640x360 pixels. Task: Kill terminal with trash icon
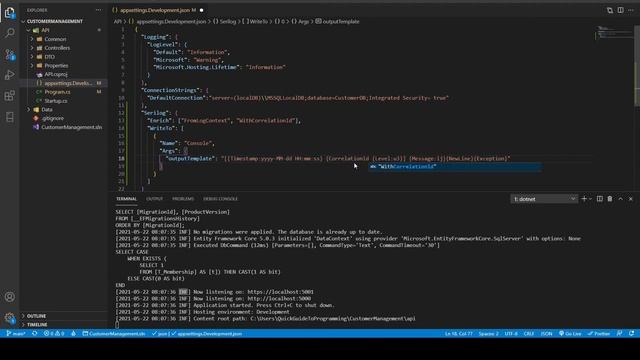click(x=610, y=199)
